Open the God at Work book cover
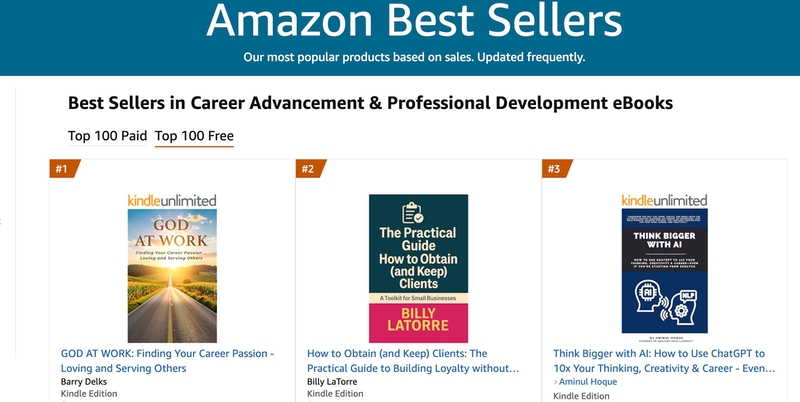 pos(172,275)
